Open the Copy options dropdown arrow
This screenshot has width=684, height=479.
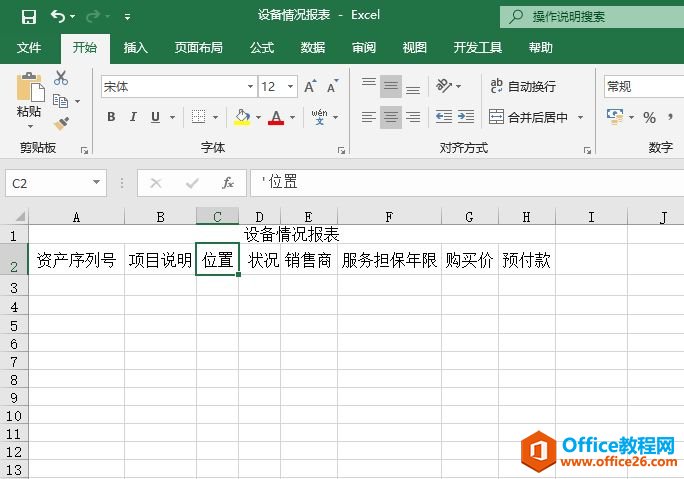click(x=78, y=102)
